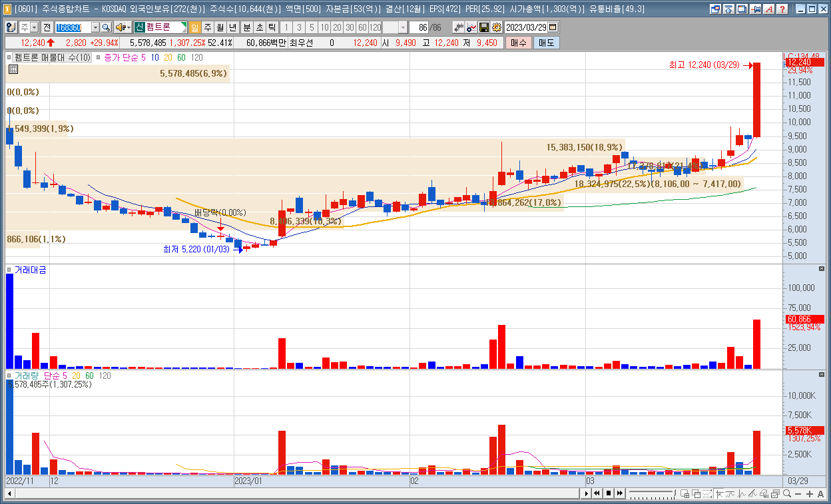Expand the stock code 168360 dropdown
Screen dimensions: 831x504
pos(95,27)
